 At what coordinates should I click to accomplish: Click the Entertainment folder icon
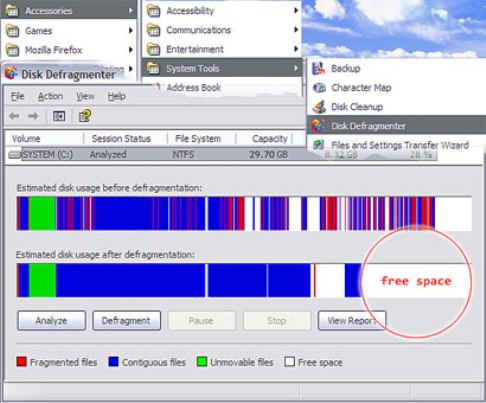click(153, 49)
